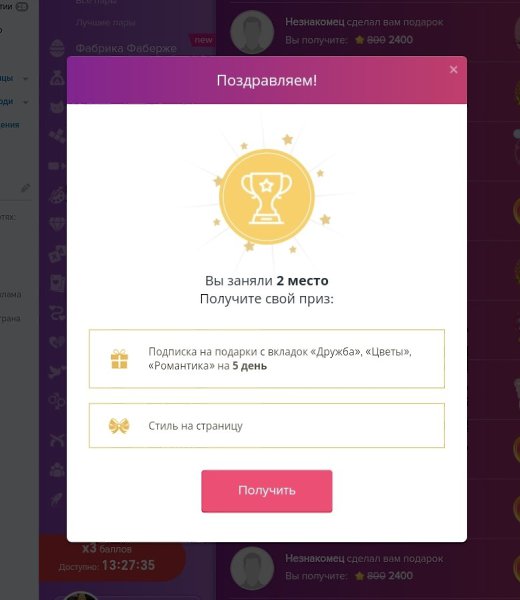The image size is (520, 600).
Task: Click the star icon next to 2400 at the top
Action: [x=359, y=39]
